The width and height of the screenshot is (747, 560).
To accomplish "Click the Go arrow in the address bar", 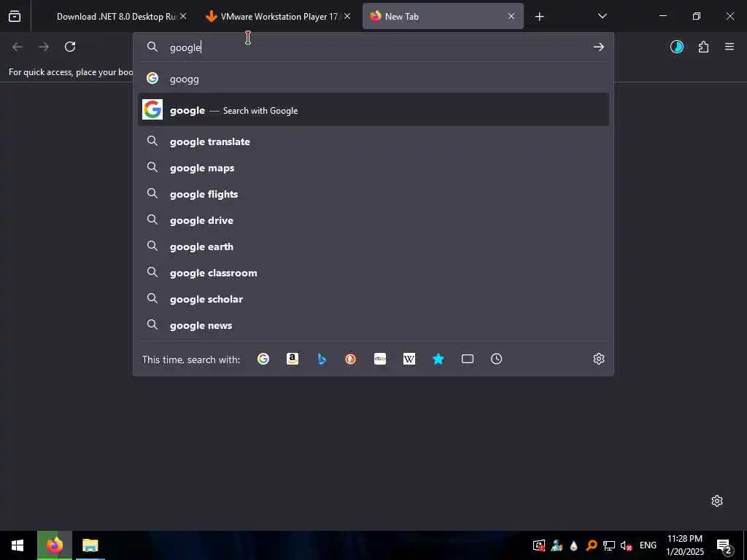I will 598,47.
